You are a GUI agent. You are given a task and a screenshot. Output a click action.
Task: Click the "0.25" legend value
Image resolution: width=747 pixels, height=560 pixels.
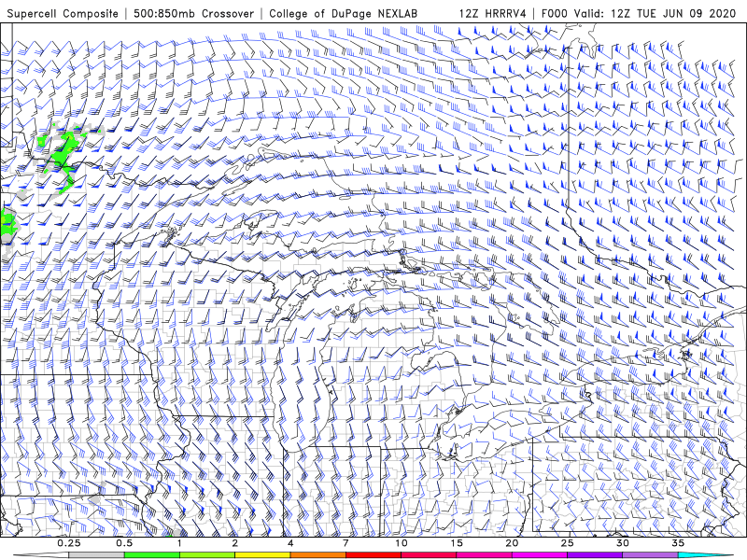[x=69, y=543]
